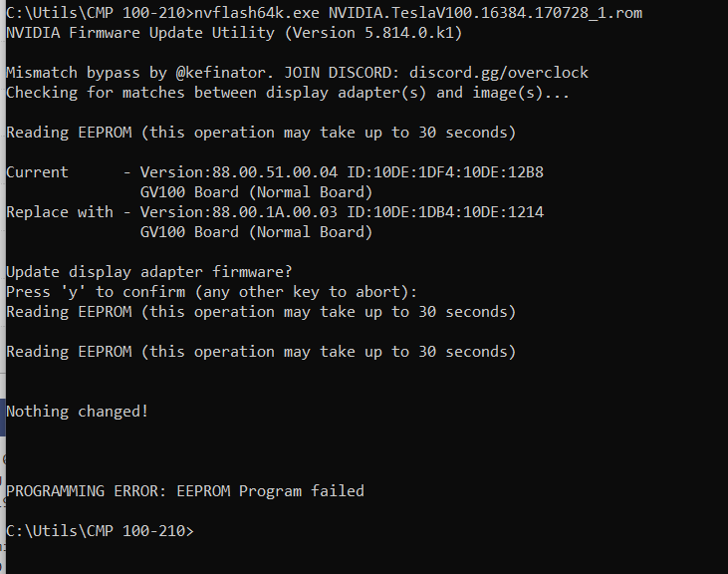Click the first GV100 Board (Normal Board) line
728x574 pixels.
256,192
